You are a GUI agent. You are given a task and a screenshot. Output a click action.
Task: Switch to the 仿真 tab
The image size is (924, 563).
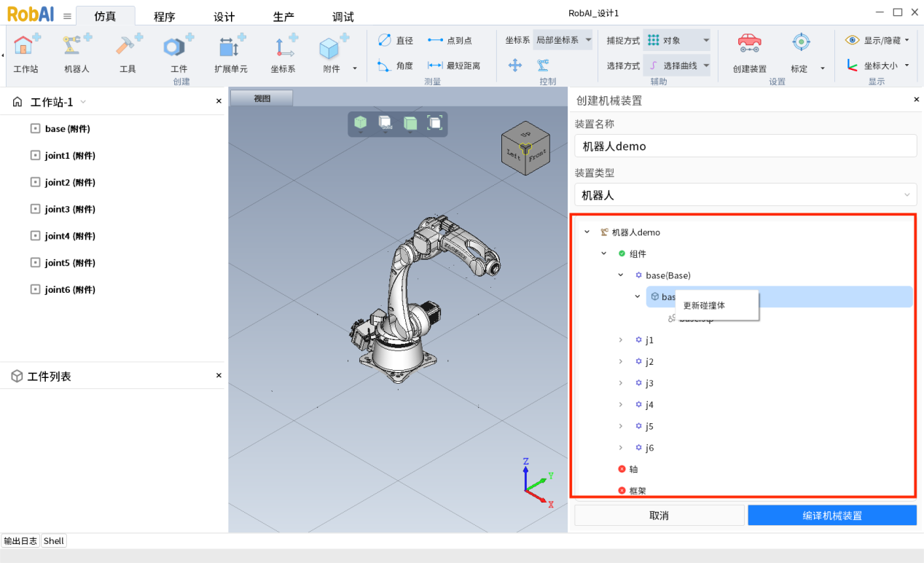point(105,16)
